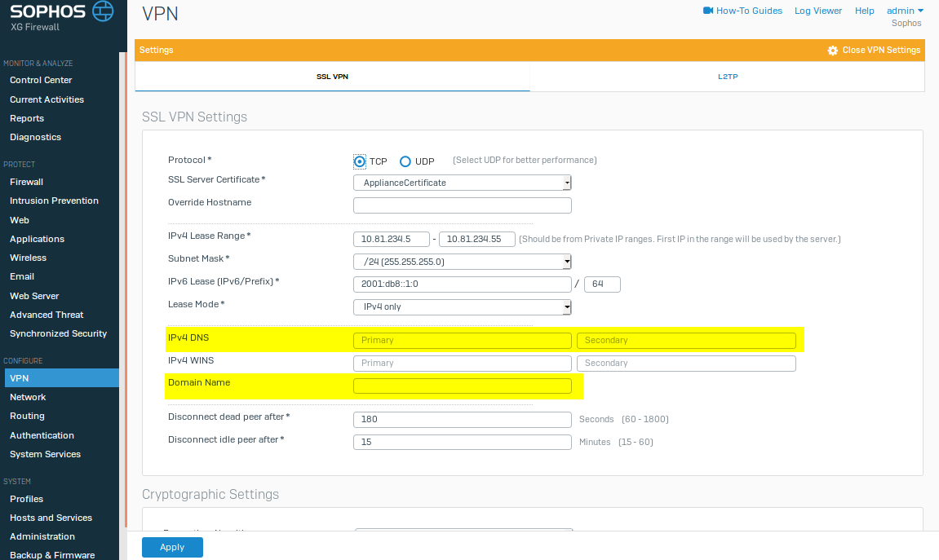Expand the admin account menu
The height and width of the screenshot is (560, 939).
tap(905, 11)
